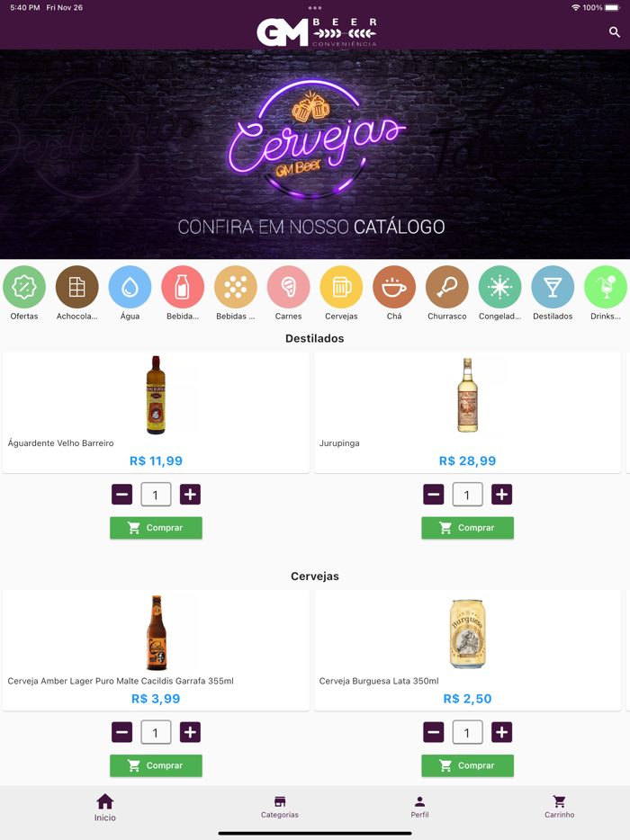The height and width of the screenshot is (840, 630).
Task: Select the Chá cup category icon
Action: click(394, 287)
